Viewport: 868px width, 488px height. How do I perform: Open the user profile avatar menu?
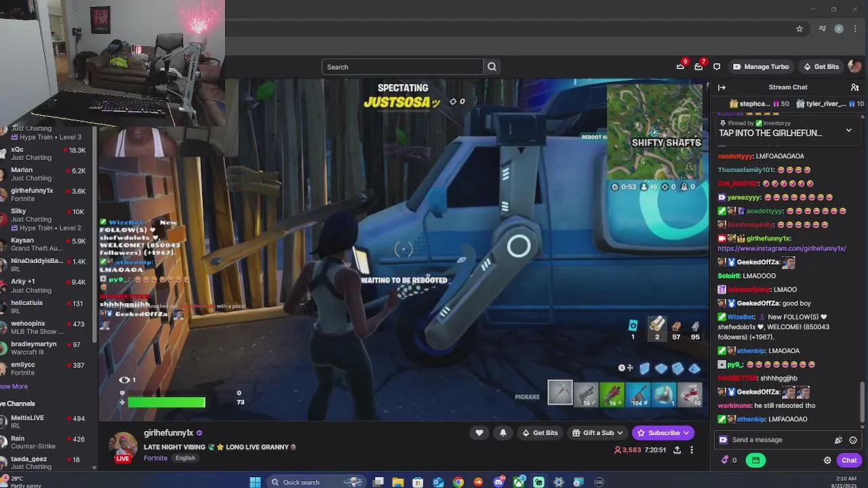pyautogui.click(x=854, y=66)
